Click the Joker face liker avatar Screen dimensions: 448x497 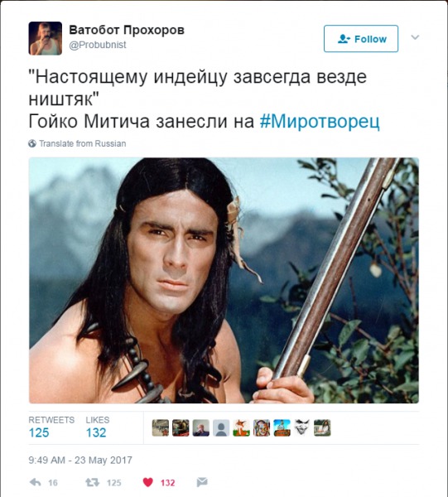(302, 427)
